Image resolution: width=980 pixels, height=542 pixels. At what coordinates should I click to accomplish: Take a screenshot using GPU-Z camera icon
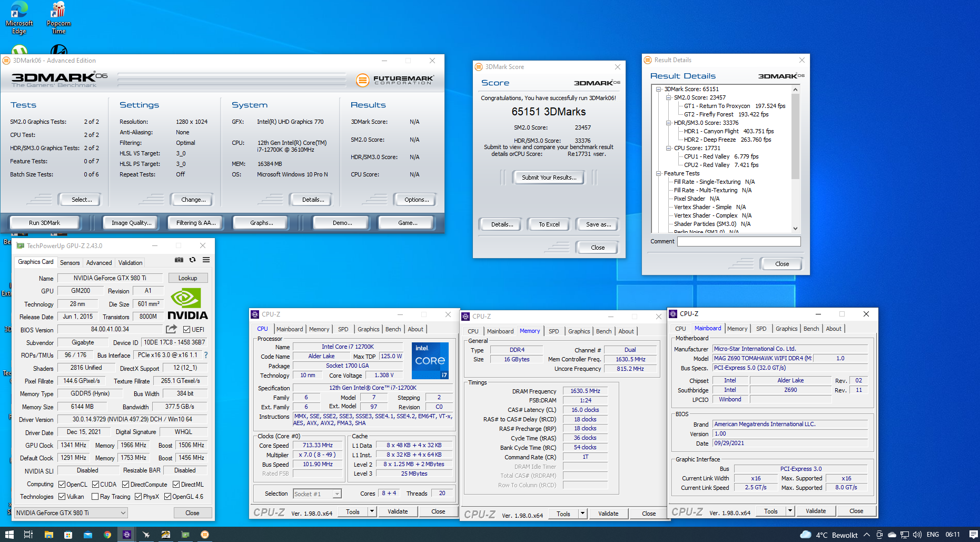[x=179, y=260]
